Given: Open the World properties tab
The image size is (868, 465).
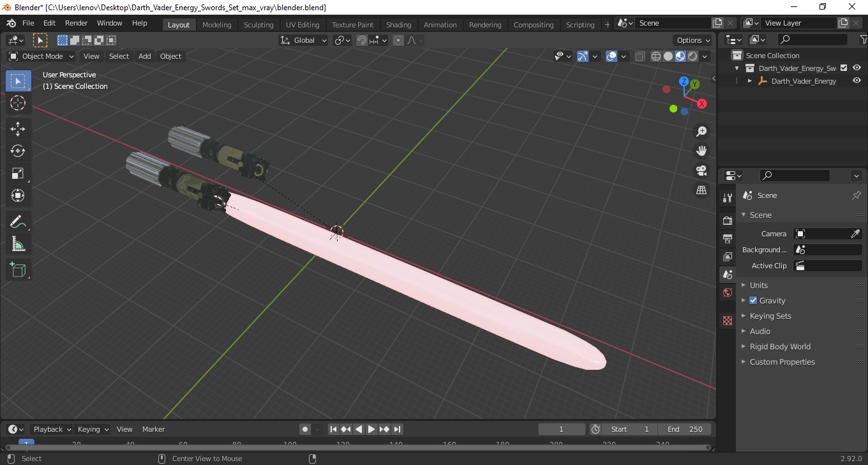Looking at the screenshot, I should (x=727, y=293).
